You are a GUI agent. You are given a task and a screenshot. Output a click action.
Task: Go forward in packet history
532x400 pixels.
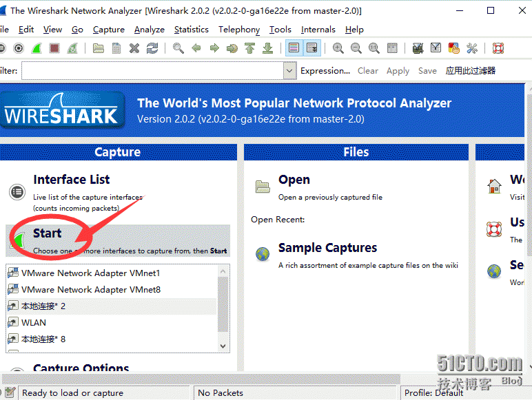coord(214,48)
